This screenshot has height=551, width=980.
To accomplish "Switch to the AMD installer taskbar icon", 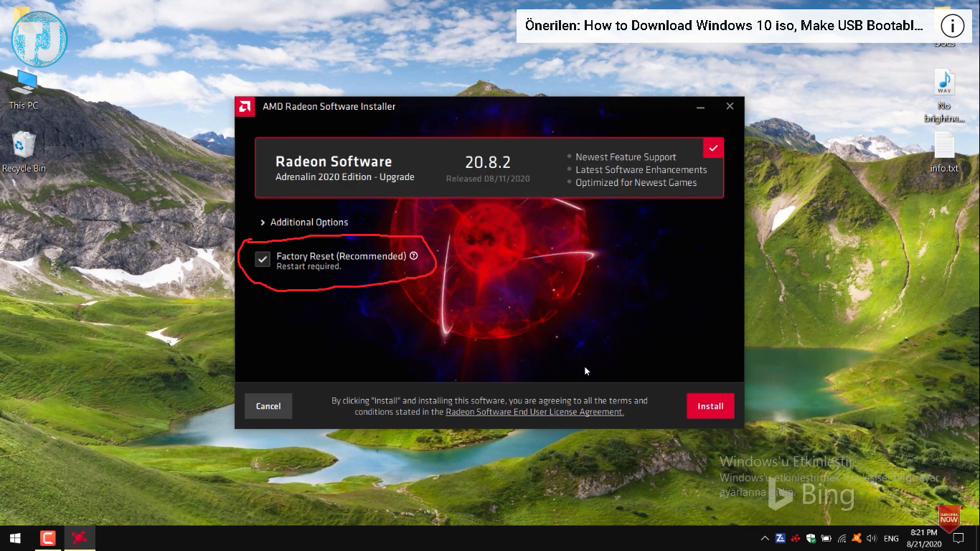I will point(80,538).
